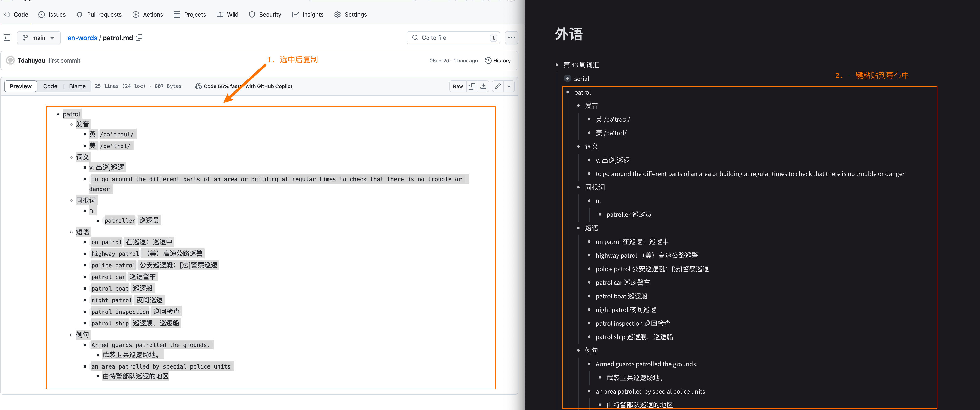Open the Security tab

265,15
